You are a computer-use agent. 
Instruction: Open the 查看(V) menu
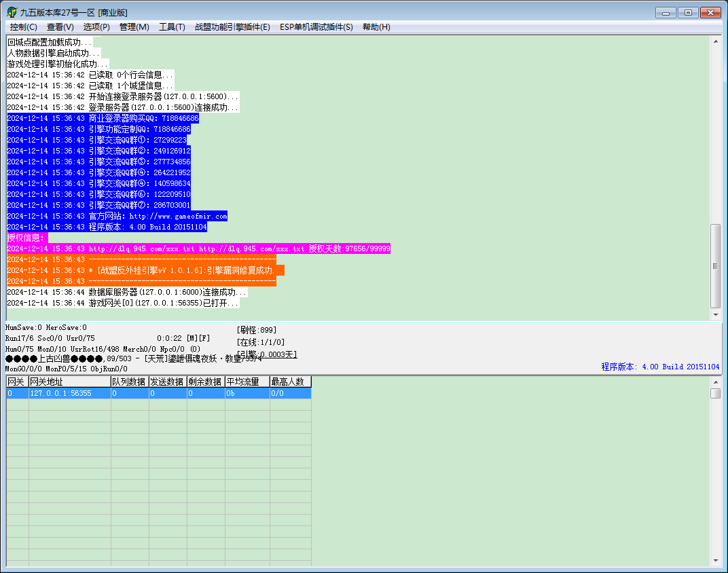click(x=60, y=27)
